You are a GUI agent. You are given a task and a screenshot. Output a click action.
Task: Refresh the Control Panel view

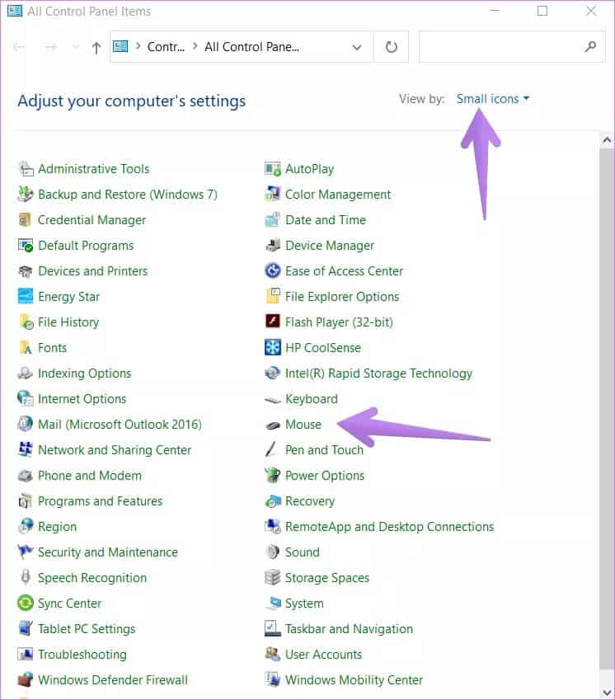coord(391,47)
